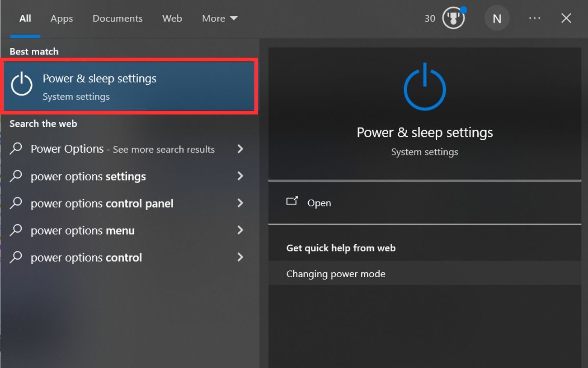Open the Changing power mode help link
Image resolution: width=588 pixels, height=368 pixels.
336,274
